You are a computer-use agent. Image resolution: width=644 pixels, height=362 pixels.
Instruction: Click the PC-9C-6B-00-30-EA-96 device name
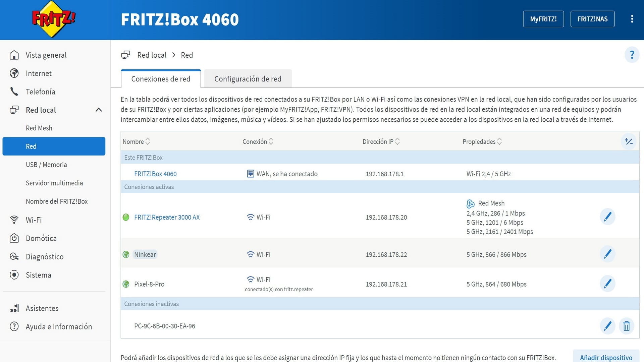pos(164,326)
